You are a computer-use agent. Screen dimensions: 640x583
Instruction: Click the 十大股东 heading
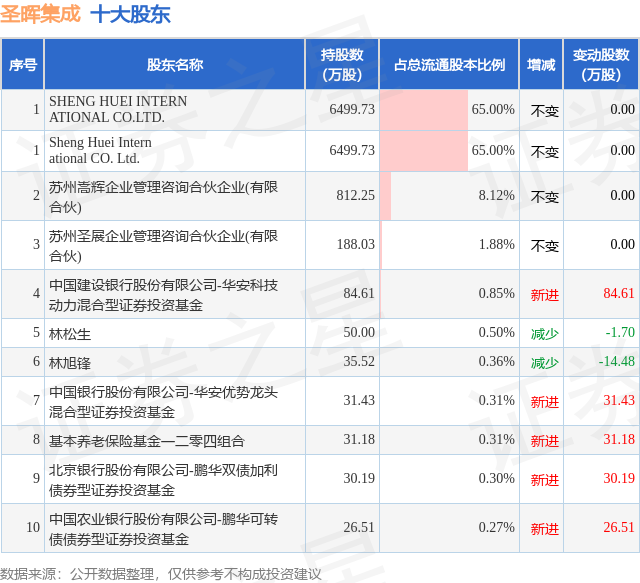click(x=130, y=15)
